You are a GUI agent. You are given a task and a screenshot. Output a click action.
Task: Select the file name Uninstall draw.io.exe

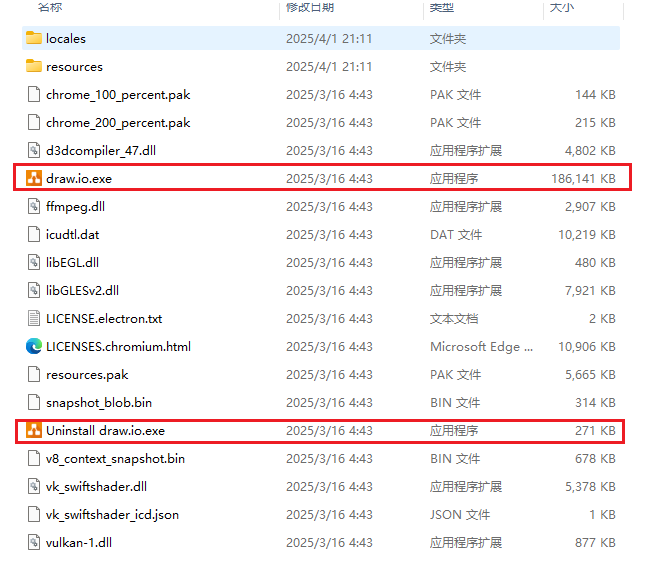105,431
